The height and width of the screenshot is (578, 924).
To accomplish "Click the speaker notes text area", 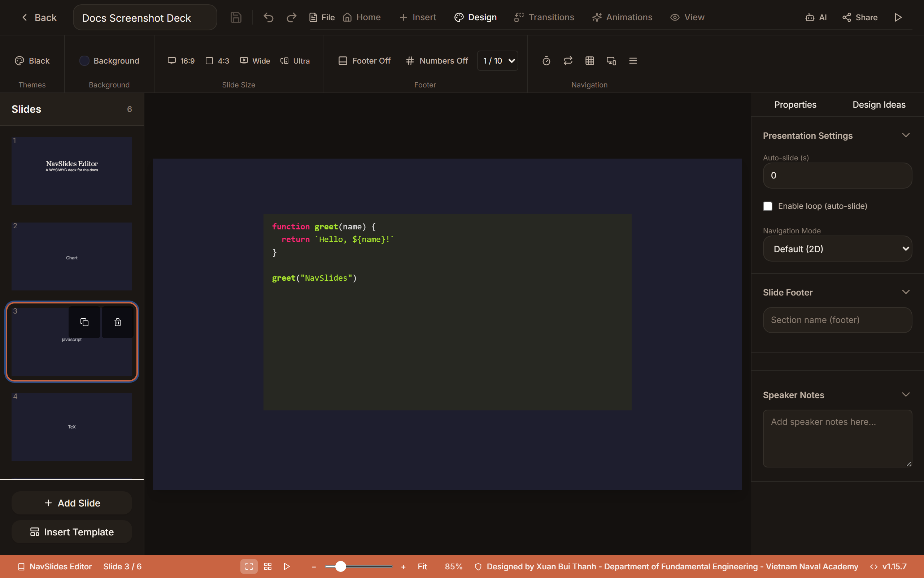I will point(837,439).
